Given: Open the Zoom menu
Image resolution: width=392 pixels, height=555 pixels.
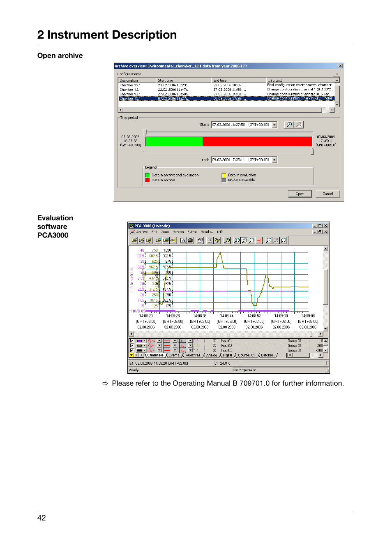Looking at the screenshot, I should 165,232.
